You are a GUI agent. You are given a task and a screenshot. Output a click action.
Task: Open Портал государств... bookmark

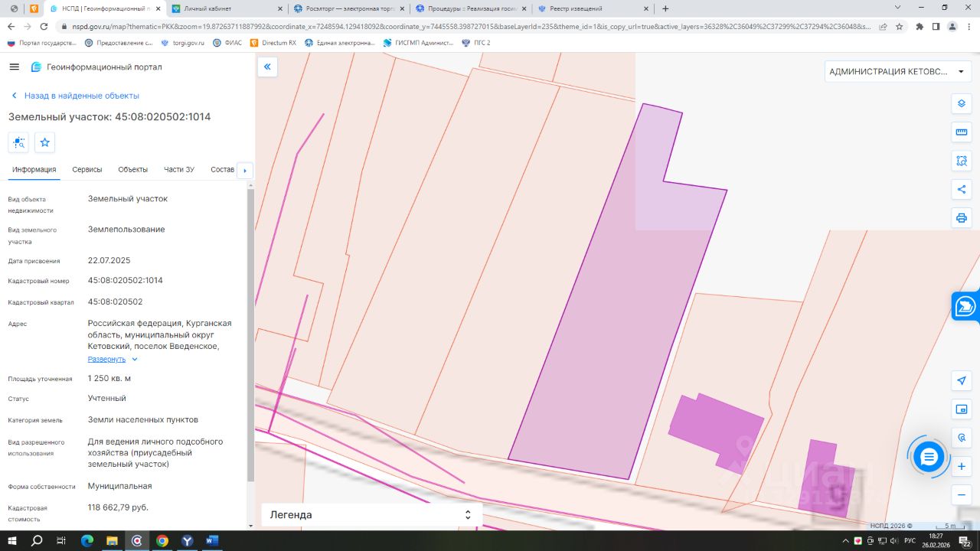coord(42,43)
